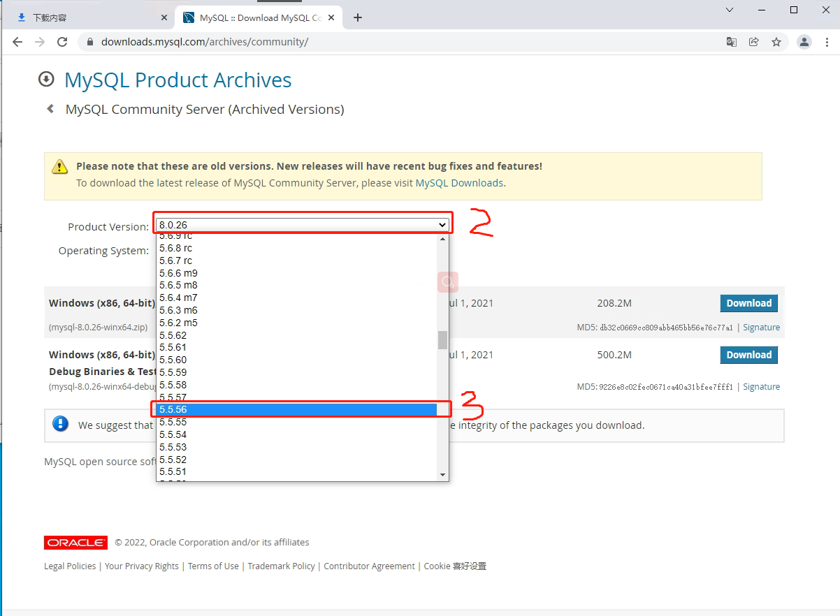Select version 5.5.56 in list
This screenshot has width=840, height=616.
coord(297,409)
